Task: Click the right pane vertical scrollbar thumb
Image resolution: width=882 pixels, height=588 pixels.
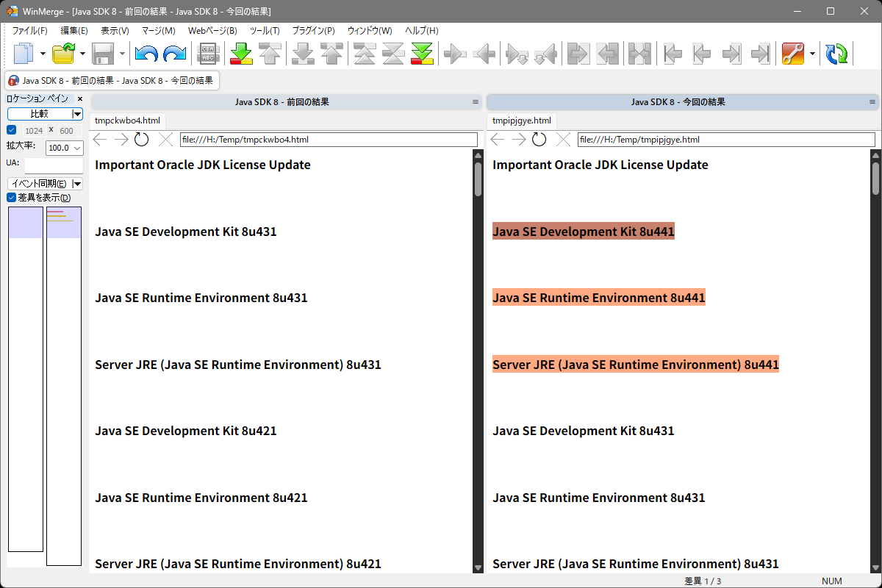Action: tap(875, 179)
